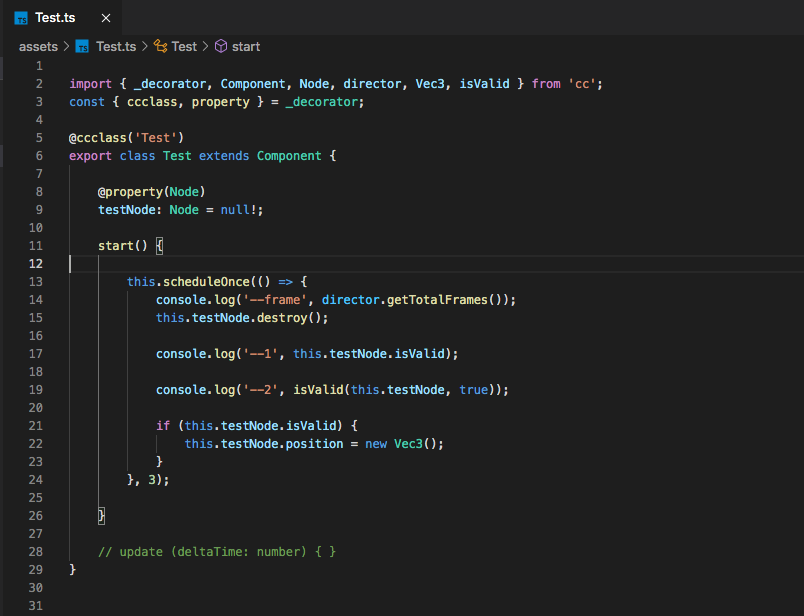Click the opening brace after start()
This screenshot has height=616, width=804.
pyautogui.click(x=159, y=246)
